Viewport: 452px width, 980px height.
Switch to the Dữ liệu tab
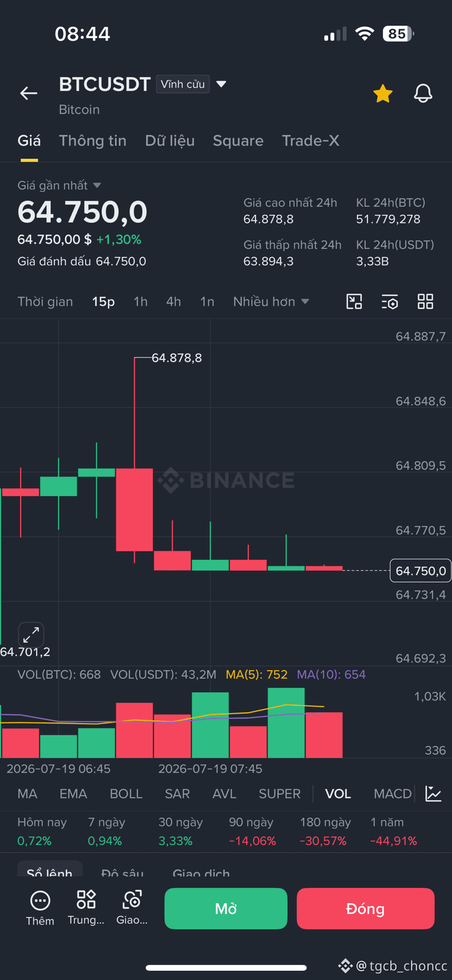pyautogui.click(x=170, y=141)
